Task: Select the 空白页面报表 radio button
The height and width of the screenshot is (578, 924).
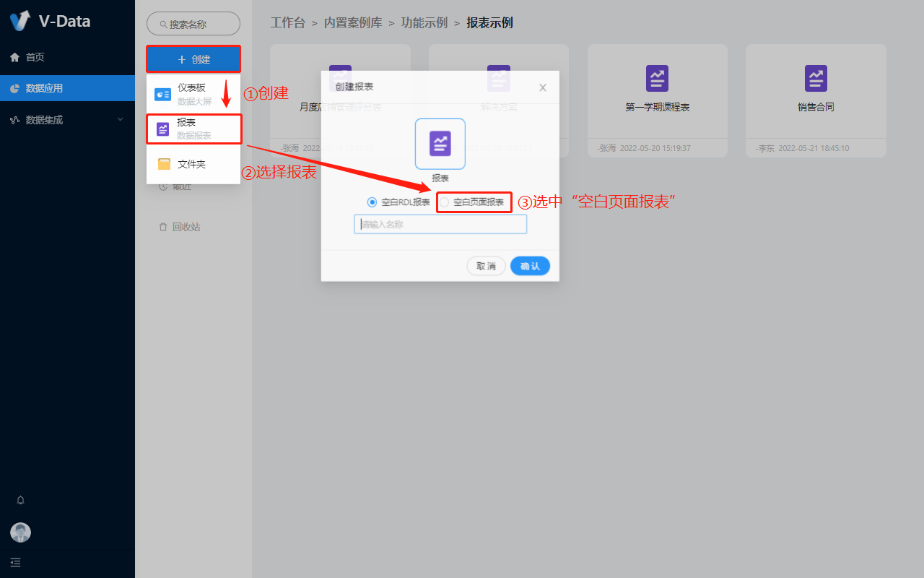Action: pyautogui.click(x=445, y=202)
